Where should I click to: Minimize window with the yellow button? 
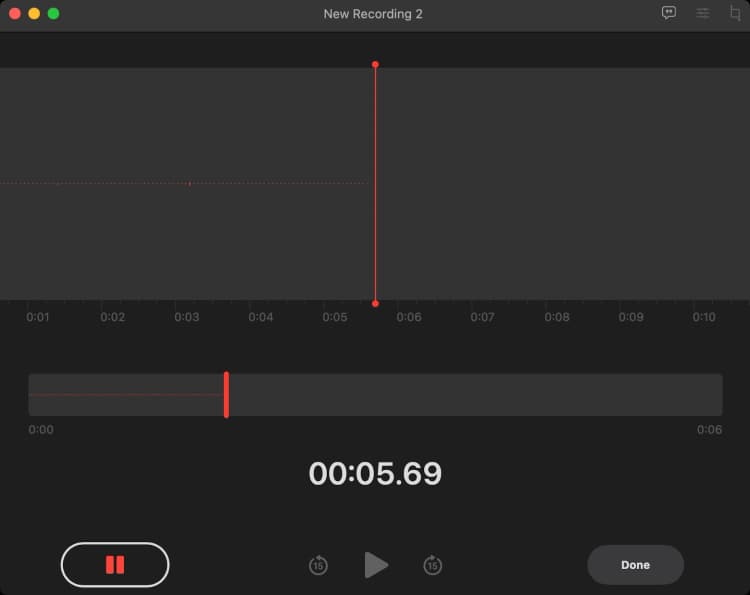tap(34, 13)
